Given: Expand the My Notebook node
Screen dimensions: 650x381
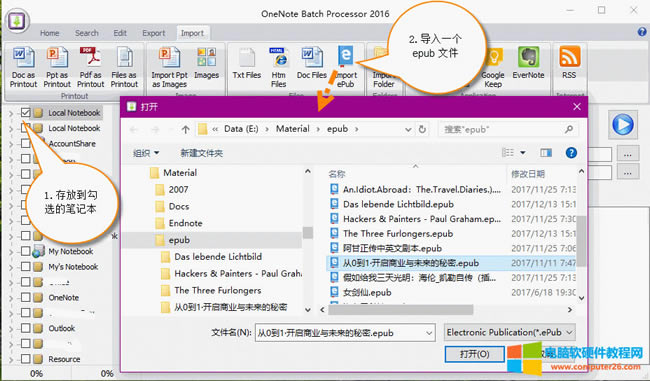Looking at the screenshot, I should [x=12, y=252].
